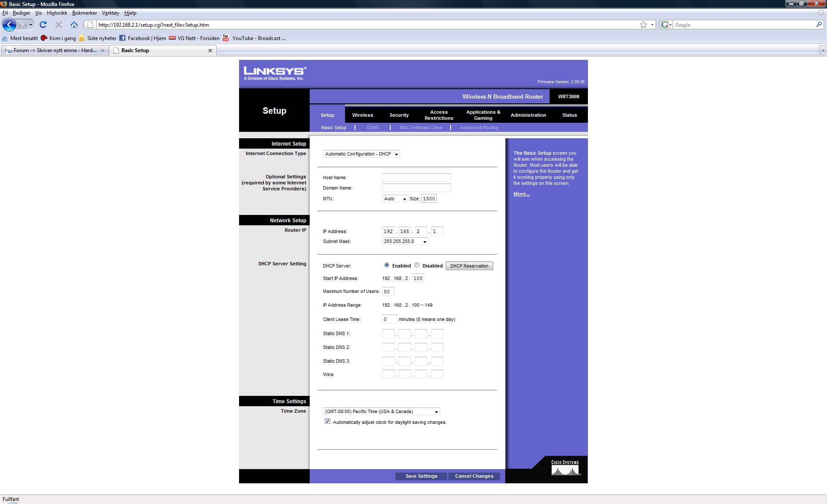Open the Kom i gang bookmark

pyautogui.click(x=58, y=38)
